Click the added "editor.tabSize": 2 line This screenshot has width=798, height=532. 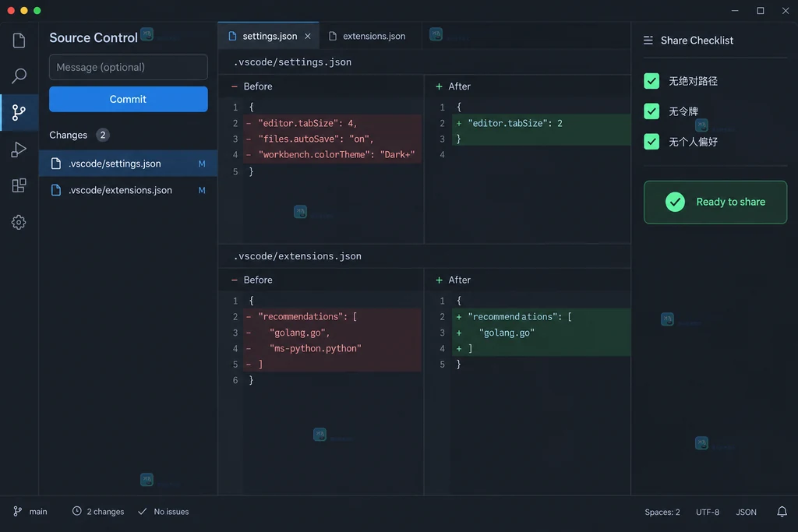tap(541, 123)
